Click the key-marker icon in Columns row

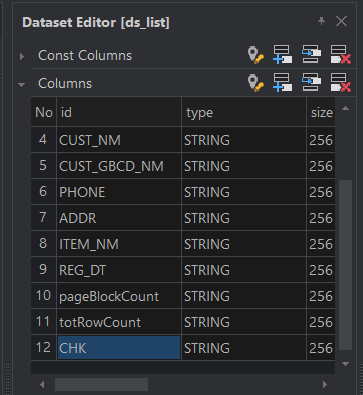tap(256, 83)
